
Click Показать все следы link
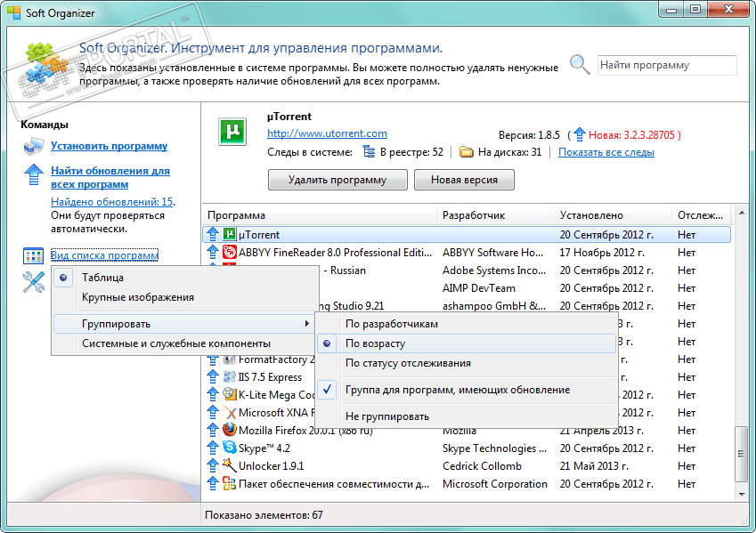click(x=606, y=152)
